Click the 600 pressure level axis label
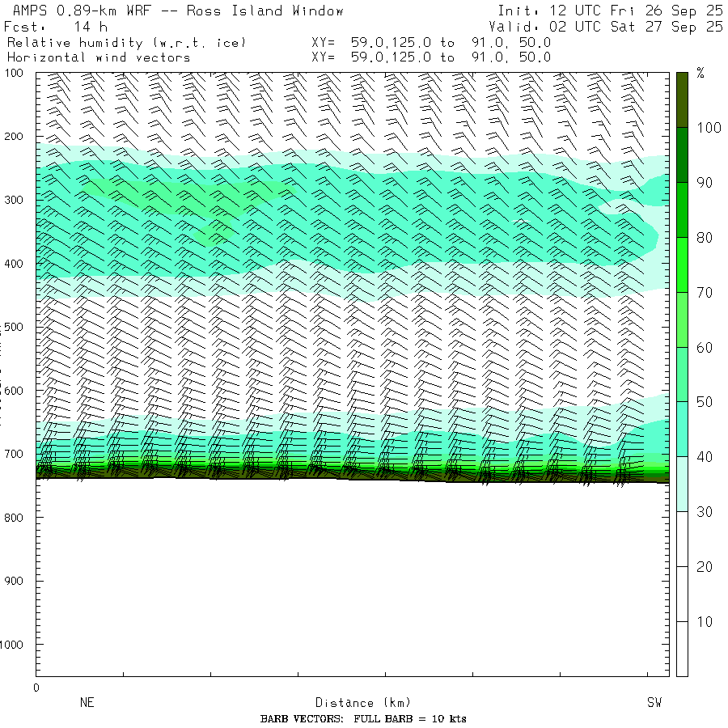This screenshot has width=728, height=728. [14, 391]
